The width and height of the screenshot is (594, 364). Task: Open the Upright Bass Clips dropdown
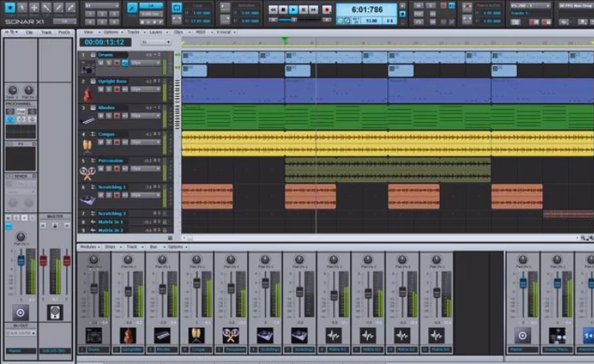point(145,90)
